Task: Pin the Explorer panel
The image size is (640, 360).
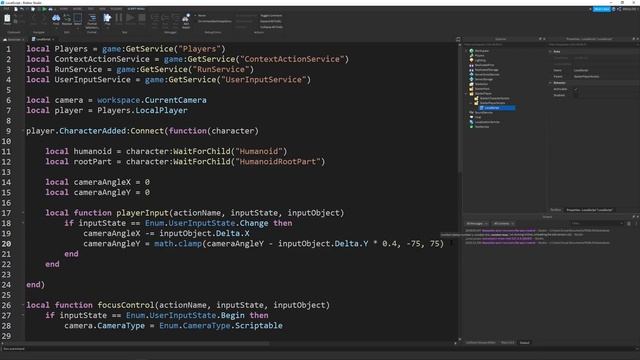Action: point(540,39)
